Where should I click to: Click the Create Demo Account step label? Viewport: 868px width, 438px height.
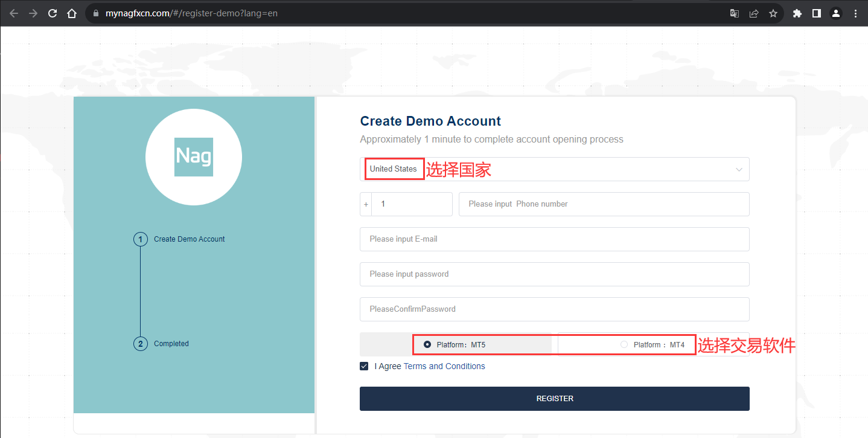coord(190,239)
